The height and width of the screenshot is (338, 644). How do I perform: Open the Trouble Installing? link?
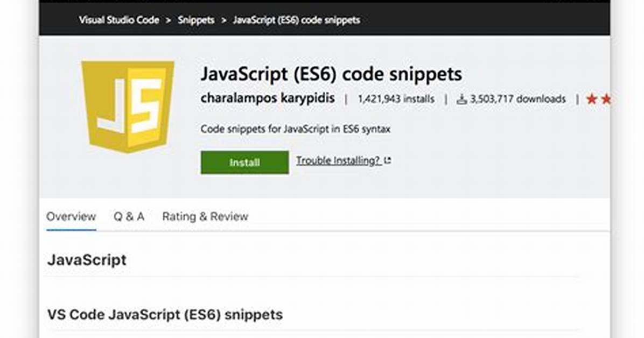[x=339, y=160]
